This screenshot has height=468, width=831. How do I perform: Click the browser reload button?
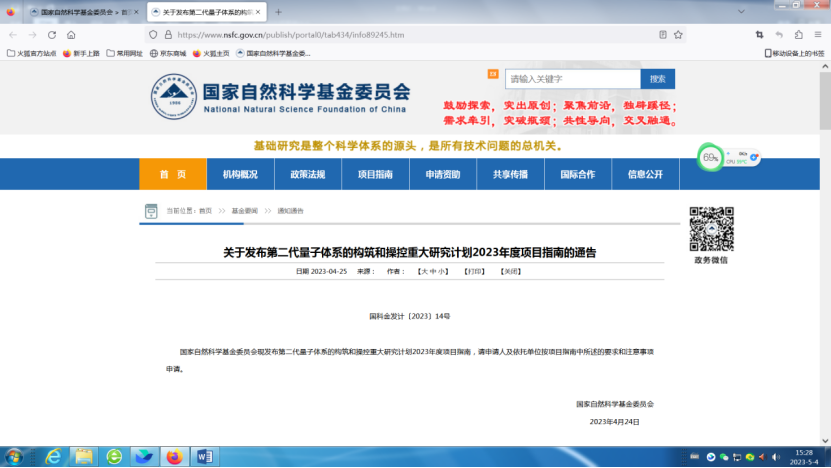tap(51, 34)
